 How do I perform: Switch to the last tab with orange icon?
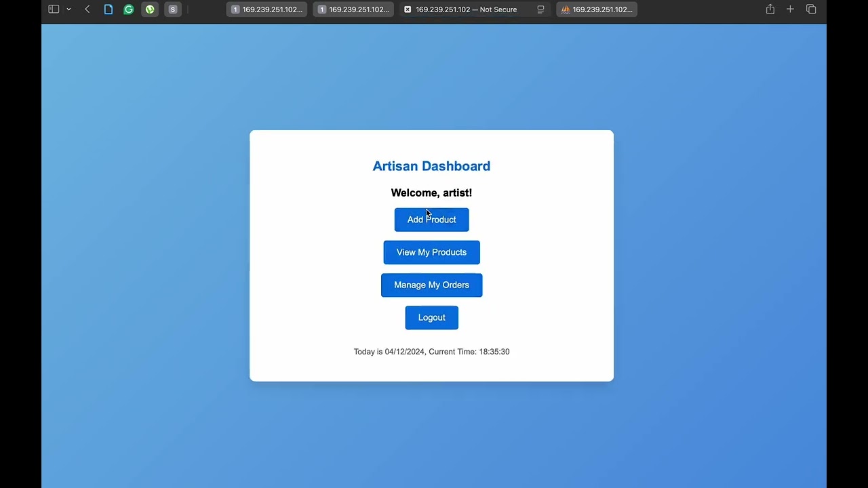tap(597, 9)
